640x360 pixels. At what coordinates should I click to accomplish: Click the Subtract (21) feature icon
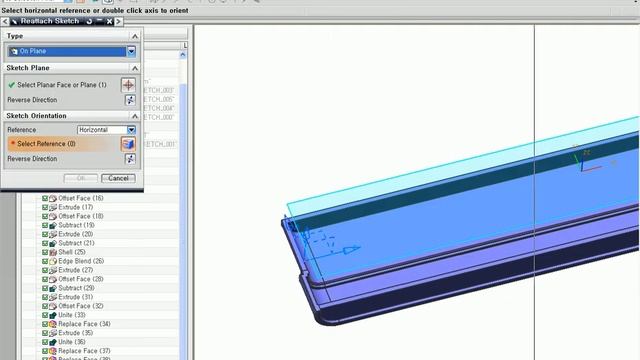53,243
